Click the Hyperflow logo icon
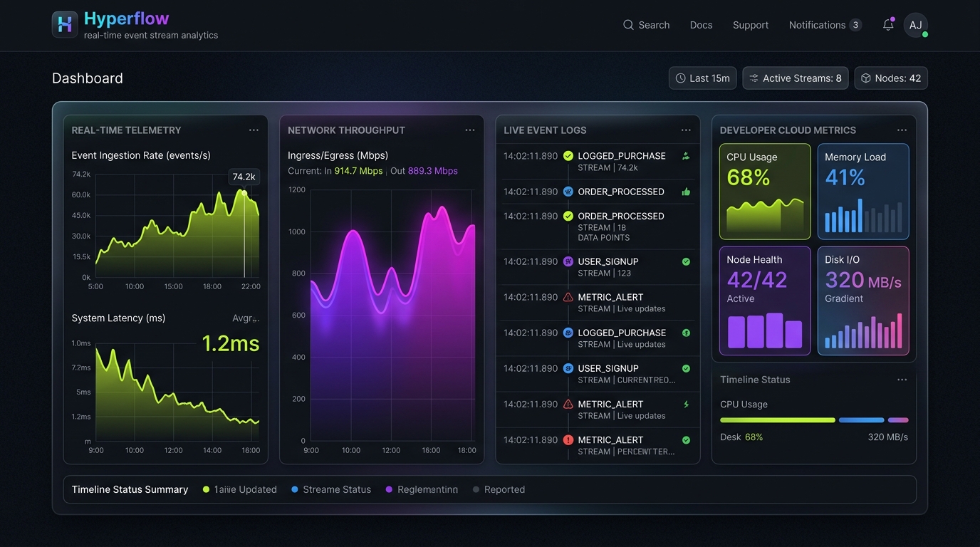980x547 pixels. coord(65,24)
